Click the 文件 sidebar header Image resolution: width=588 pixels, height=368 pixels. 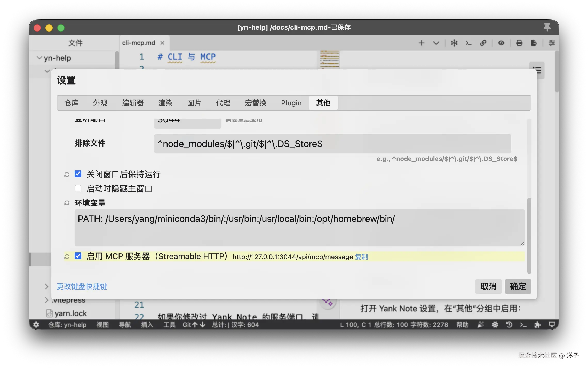(75, 43)
